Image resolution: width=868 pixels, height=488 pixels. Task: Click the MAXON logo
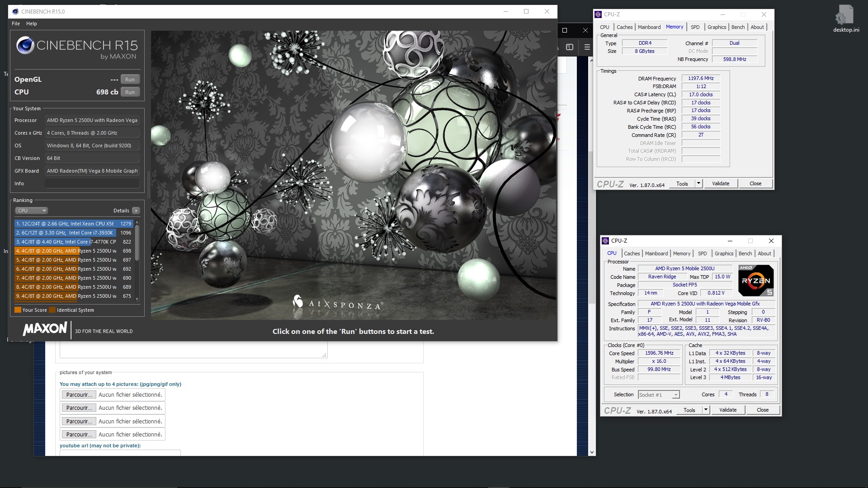point(45,328)
